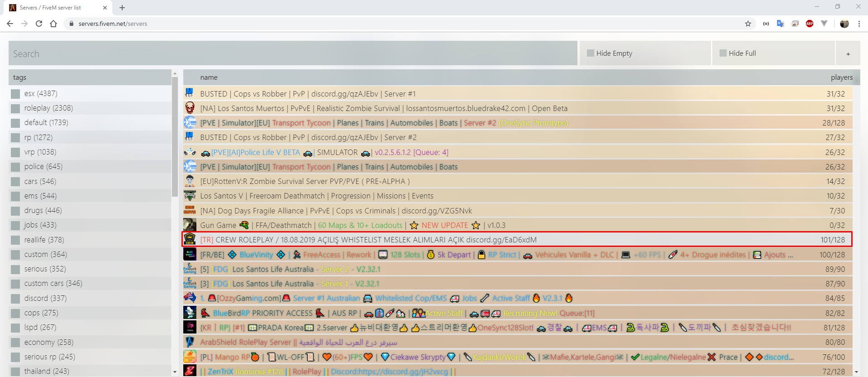Go back to the previous page
The width and height of the screenshot is (868, 377).
[x=10, y=24]
